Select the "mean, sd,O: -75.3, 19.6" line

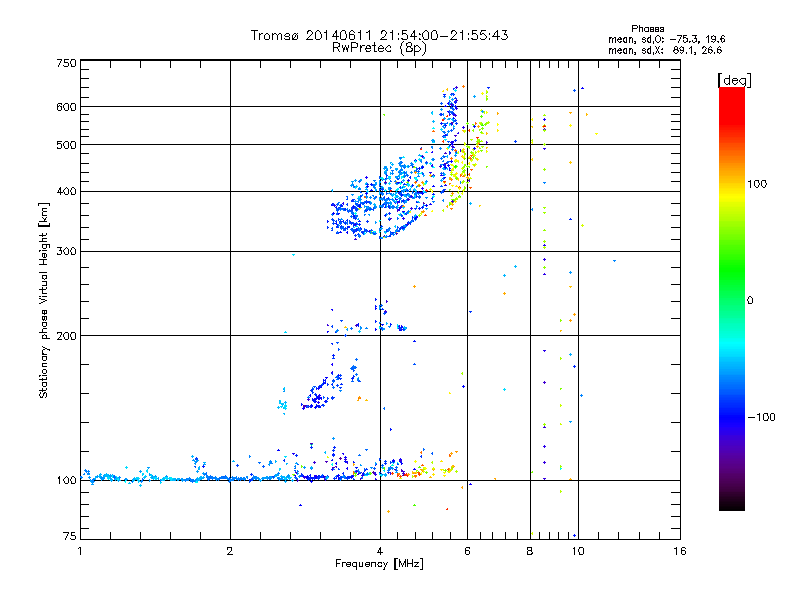666,39
